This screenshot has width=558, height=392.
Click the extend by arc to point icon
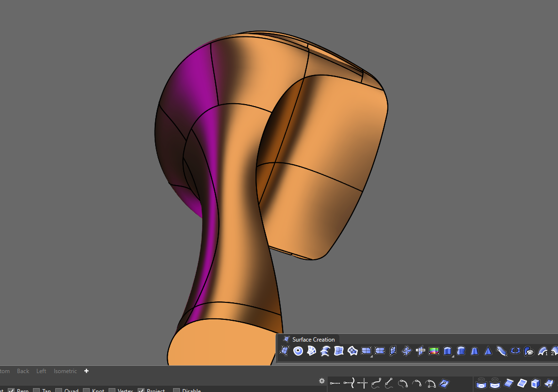point(417,383)
